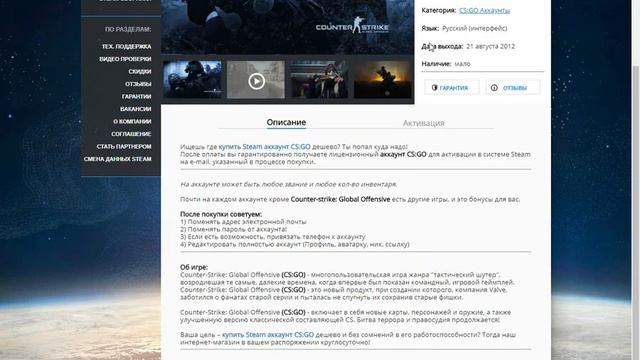The height and width of the screenshot is (360, 640).
Task: Click the main Counter-Strike banner image
Action: tap(287, 27)
